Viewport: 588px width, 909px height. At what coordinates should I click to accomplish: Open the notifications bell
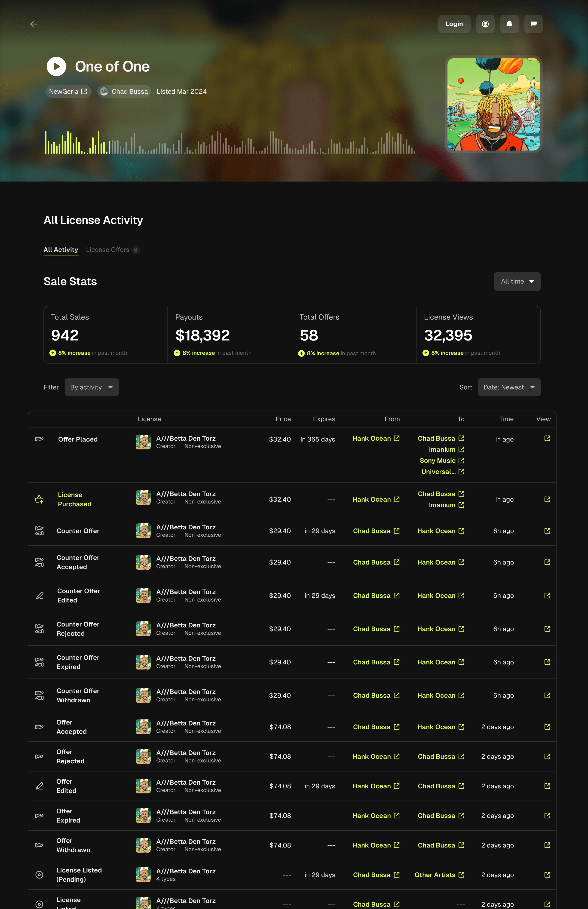coord(509,24)
